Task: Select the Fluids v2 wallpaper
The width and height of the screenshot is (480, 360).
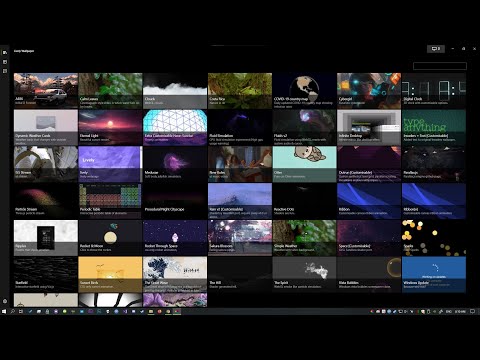Action: tap(304, 127)
